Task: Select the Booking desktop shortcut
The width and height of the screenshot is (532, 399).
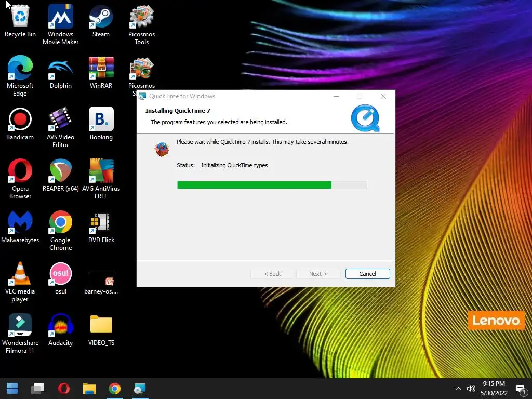Action: click(101, 124)
